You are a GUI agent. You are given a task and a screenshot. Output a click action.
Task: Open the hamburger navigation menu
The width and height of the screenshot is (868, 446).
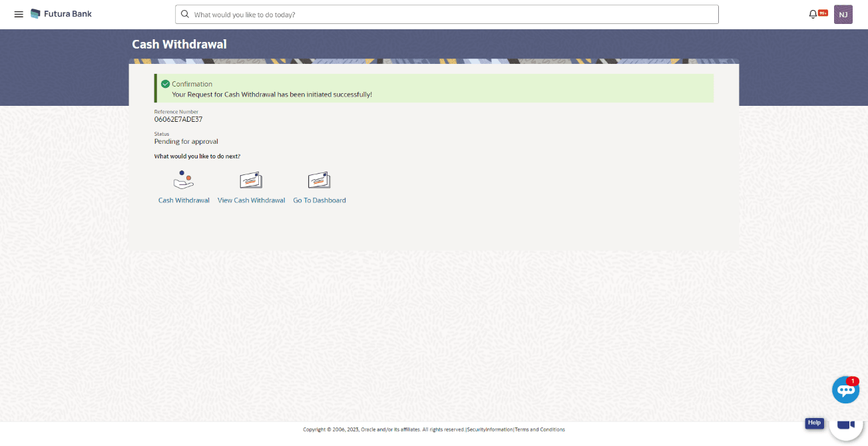click(19, 14)
